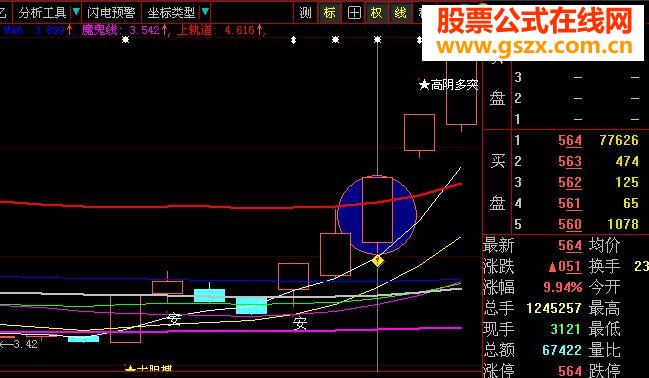Click the 今开 opening price label
The image size is (649, 378).
[x=604, y=287]
